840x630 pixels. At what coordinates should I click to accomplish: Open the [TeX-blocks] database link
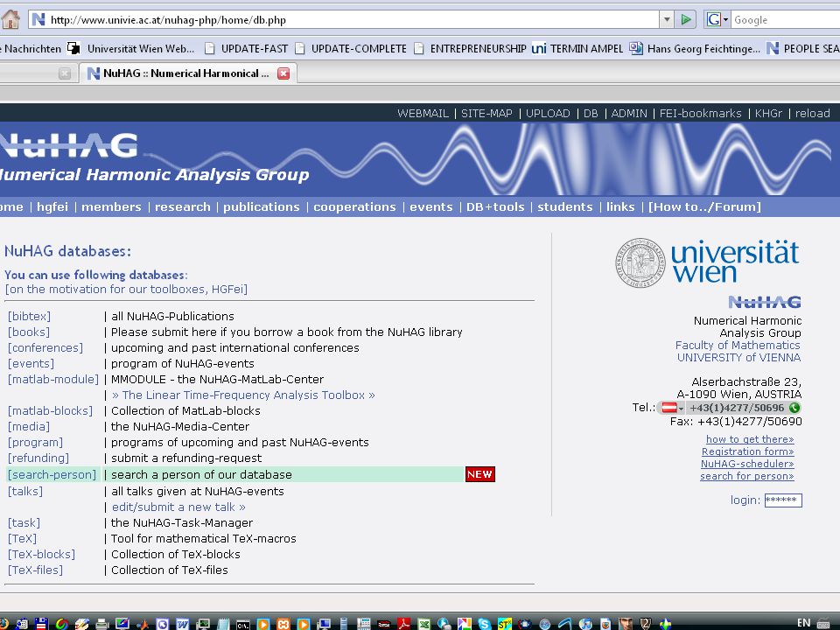point(41,555)
